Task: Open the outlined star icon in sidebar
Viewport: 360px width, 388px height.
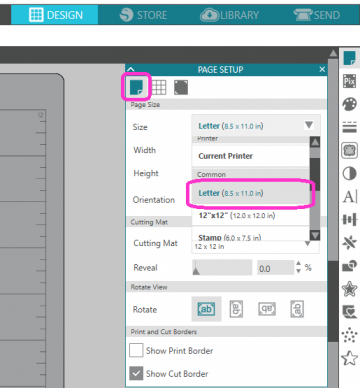Action: 349,358
